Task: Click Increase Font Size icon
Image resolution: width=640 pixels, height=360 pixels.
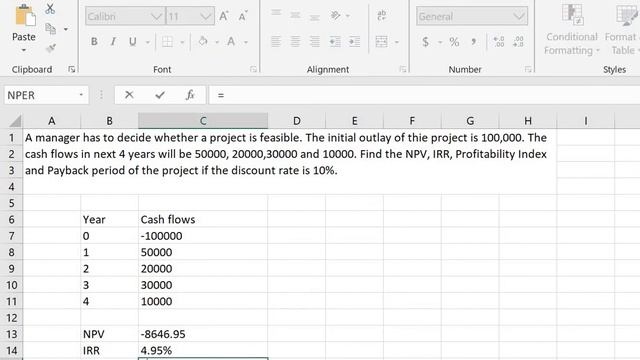Action: tap(224, 16)
